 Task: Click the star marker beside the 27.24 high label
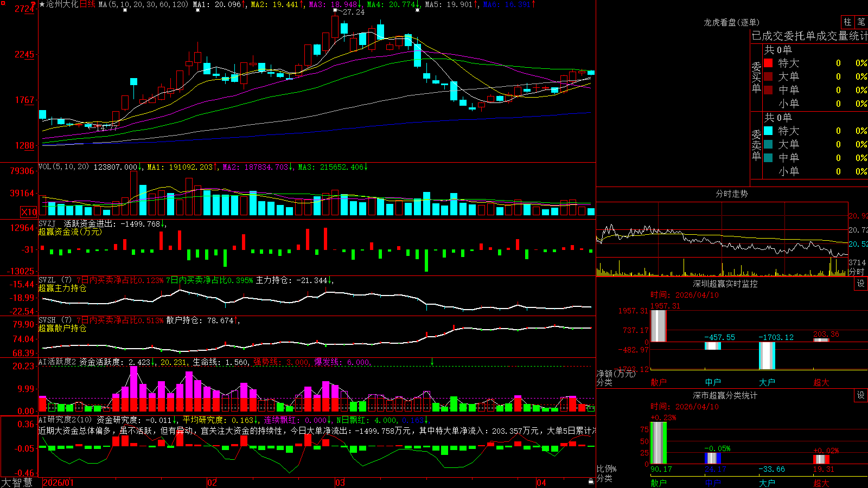click(336, 10)
